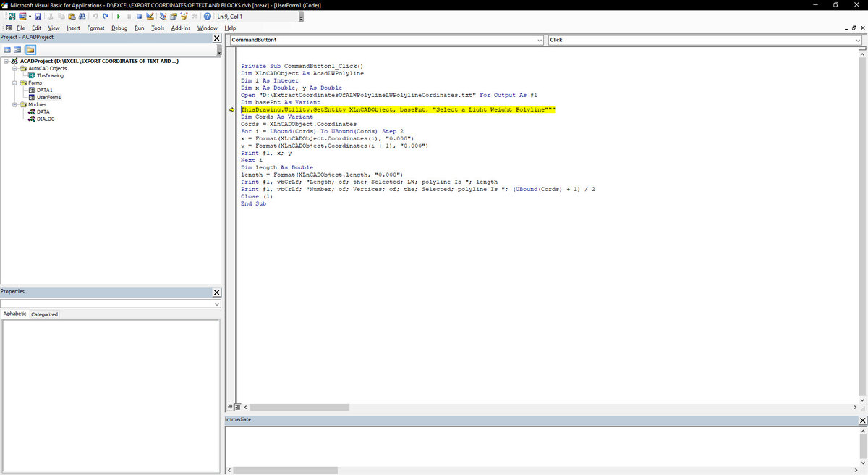Click the Reset stop square icon
Image resolution: width=868 pixels, height=475 pixels.
tap(140, 16)
